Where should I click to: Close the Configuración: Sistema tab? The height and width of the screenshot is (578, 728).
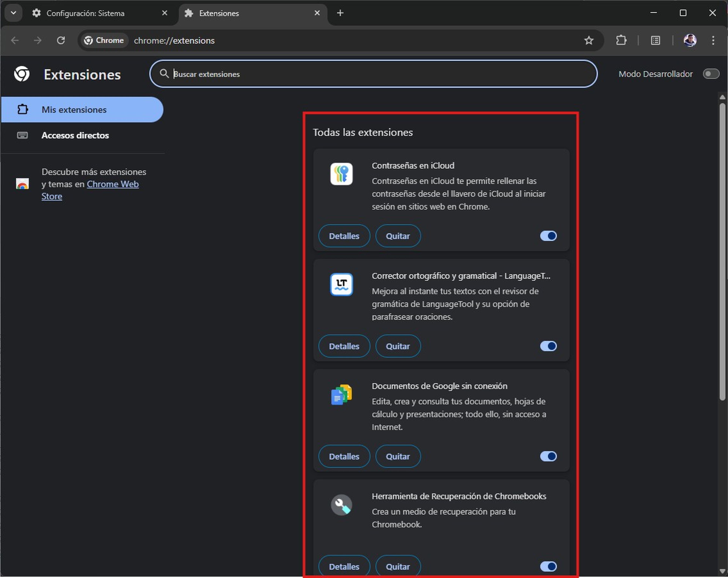(x=164, y=13)
